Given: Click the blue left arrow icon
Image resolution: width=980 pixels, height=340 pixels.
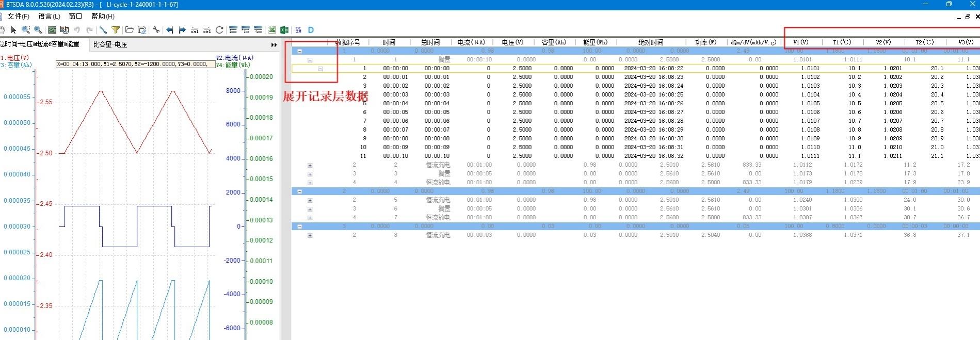Looking at the screenshot, I should click(170, 30).
